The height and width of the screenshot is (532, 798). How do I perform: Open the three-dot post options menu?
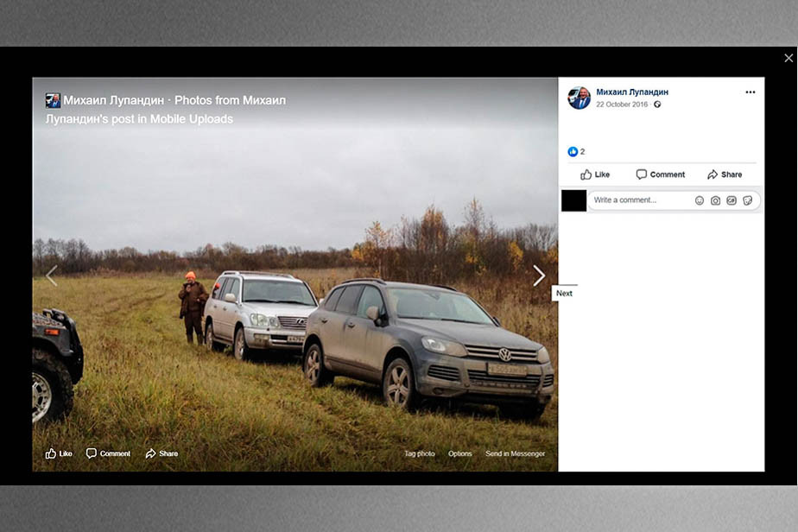click(x=750, y=92)
